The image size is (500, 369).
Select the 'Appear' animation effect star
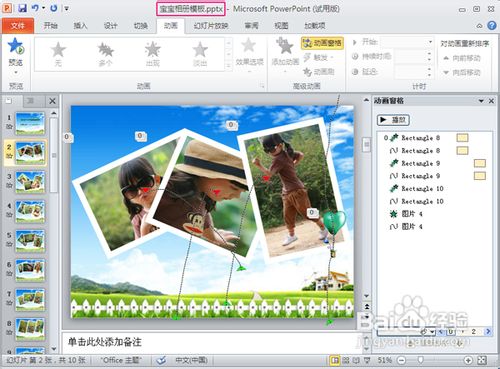point(153,49)
